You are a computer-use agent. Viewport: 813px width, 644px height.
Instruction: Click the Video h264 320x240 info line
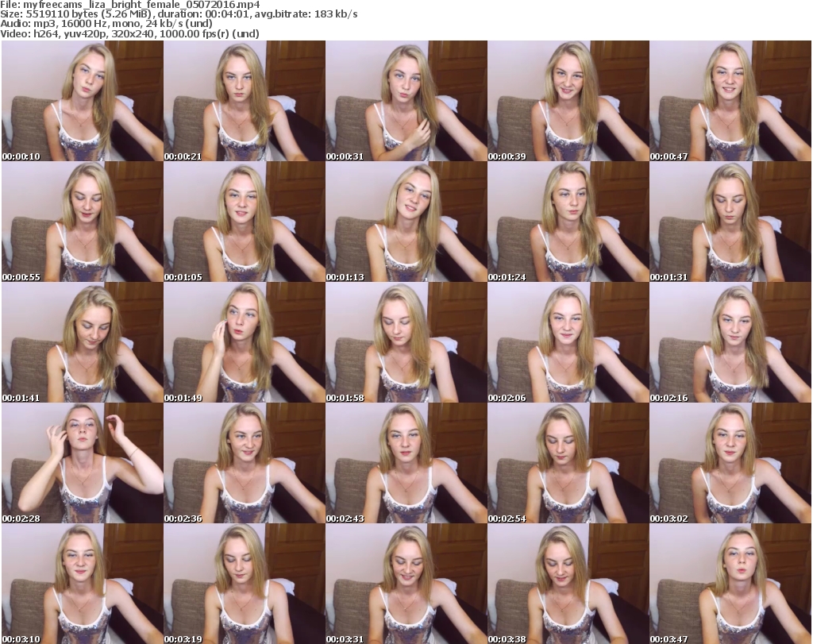click(129, 33)
